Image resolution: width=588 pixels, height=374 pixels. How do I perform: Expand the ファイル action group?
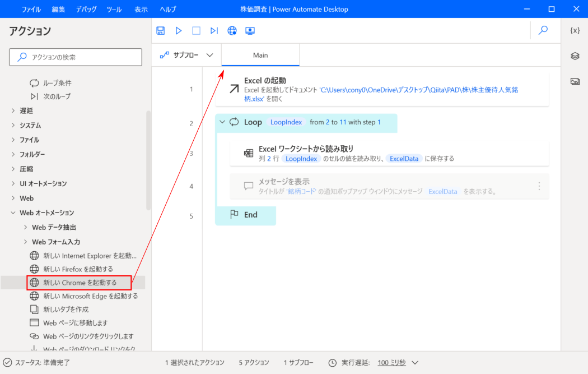pyautogui.click(x=13, y=140)
